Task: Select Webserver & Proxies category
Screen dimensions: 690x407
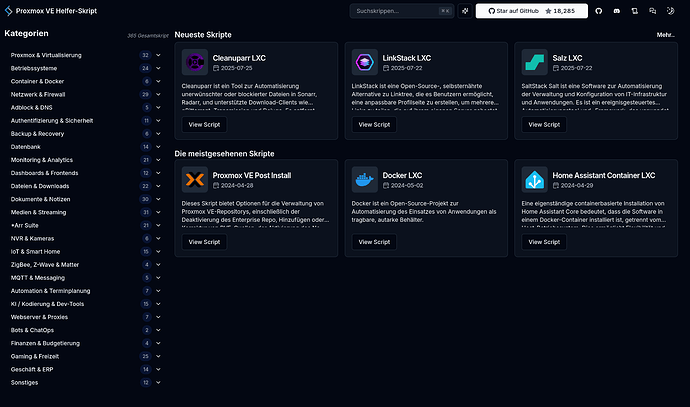Action: pos(39,317)
